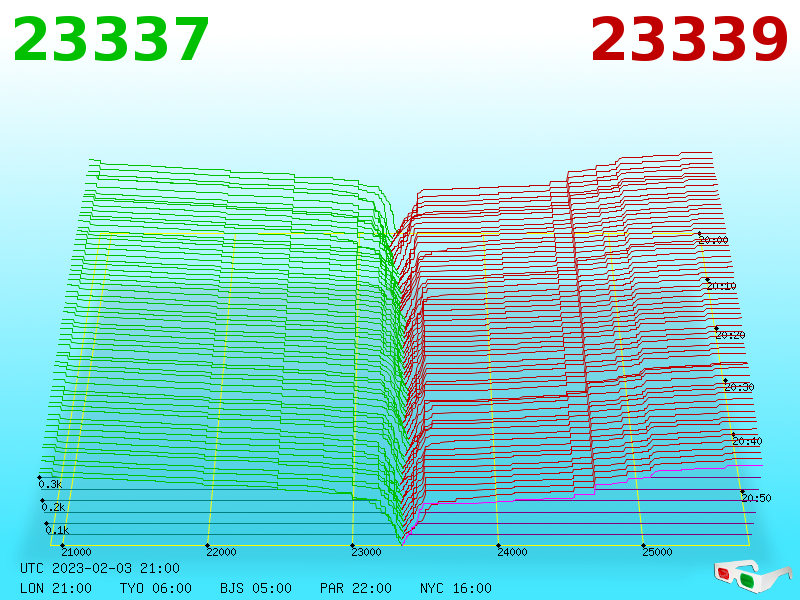
Task: Click the 0.3k depth axis label
Action: 50,484
